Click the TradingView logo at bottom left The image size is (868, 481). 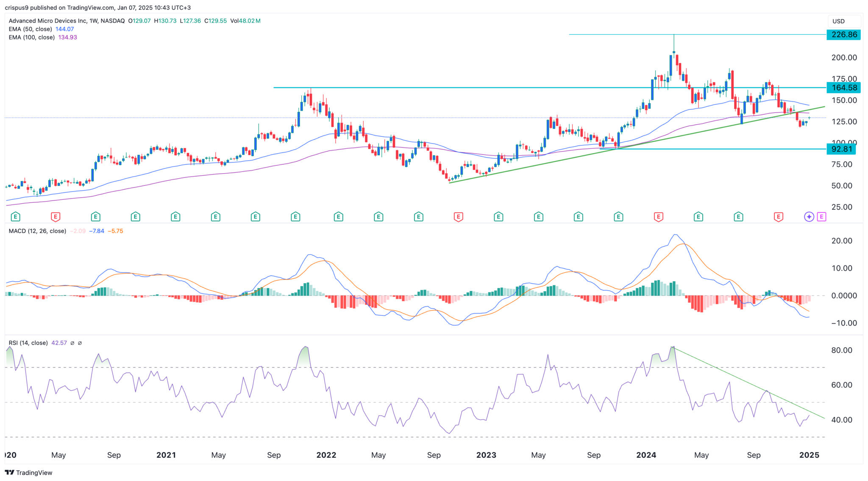[28, 473]
